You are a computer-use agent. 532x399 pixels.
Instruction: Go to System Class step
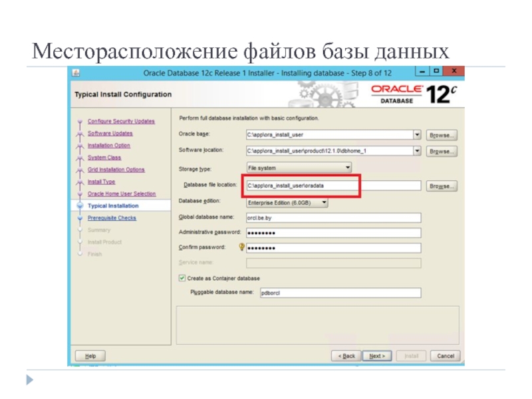pos(104,158)
